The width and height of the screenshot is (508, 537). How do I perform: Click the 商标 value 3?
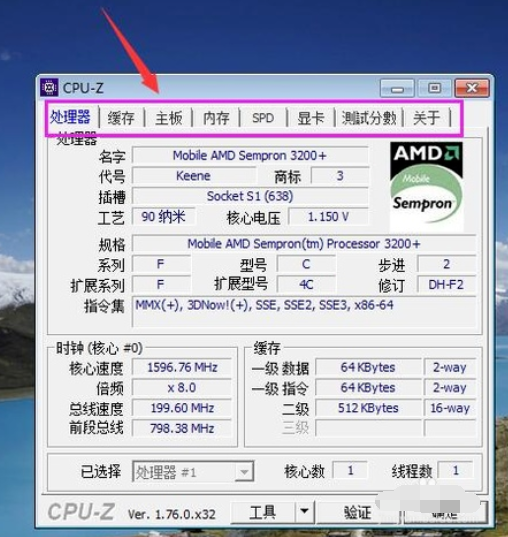[340, 176]
